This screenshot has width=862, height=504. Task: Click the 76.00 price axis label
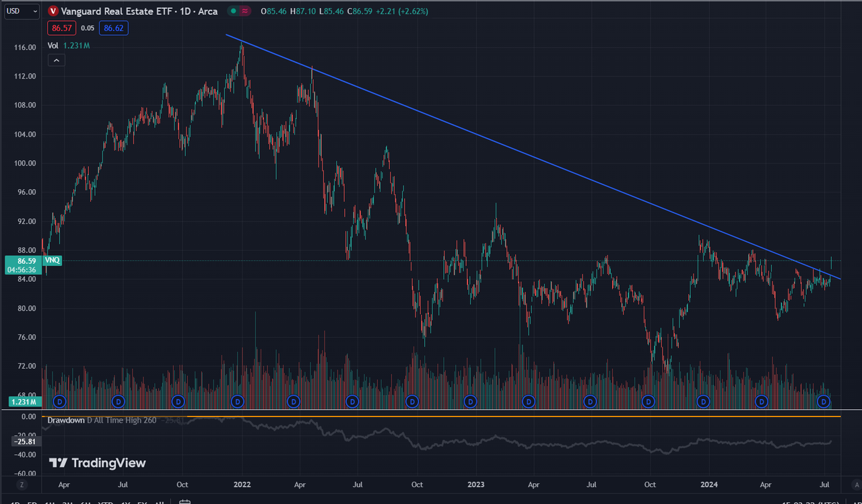tap(27, 337)
